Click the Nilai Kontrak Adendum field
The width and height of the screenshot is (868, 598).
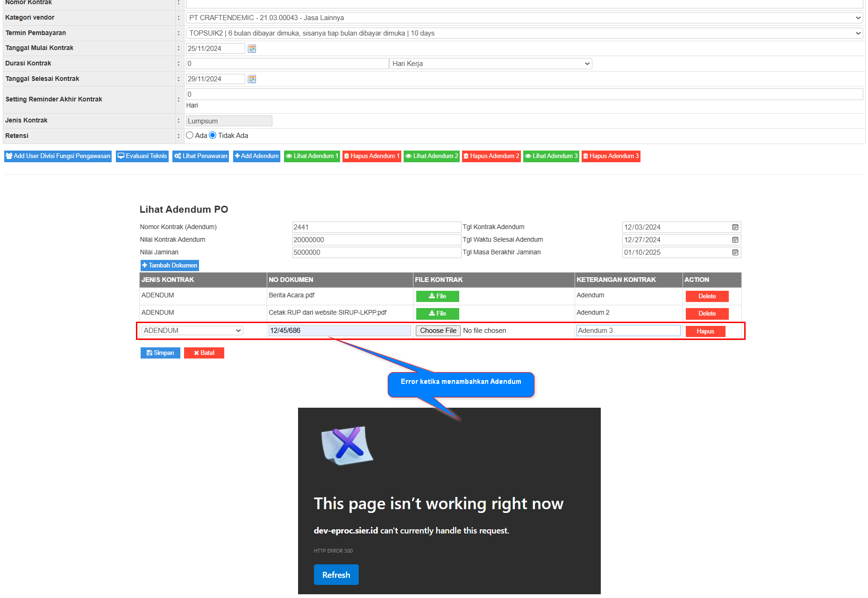tap(377, 240)
